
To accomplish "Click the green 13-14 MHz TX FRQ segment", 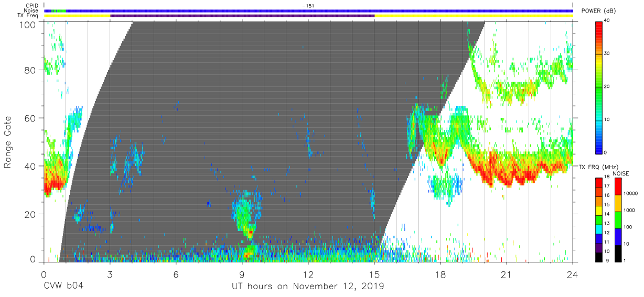I will point(598,219).
